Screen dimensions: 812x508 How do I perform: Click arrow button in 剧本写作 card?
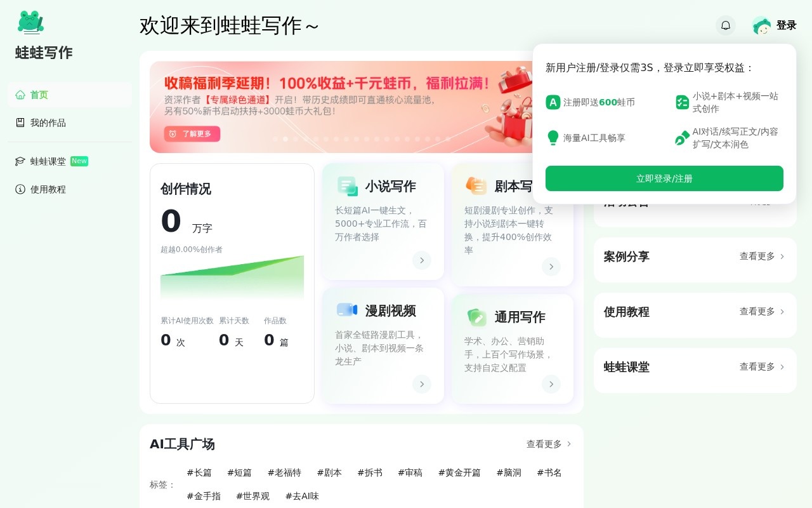pyautogui.click(x=551, y=266)
